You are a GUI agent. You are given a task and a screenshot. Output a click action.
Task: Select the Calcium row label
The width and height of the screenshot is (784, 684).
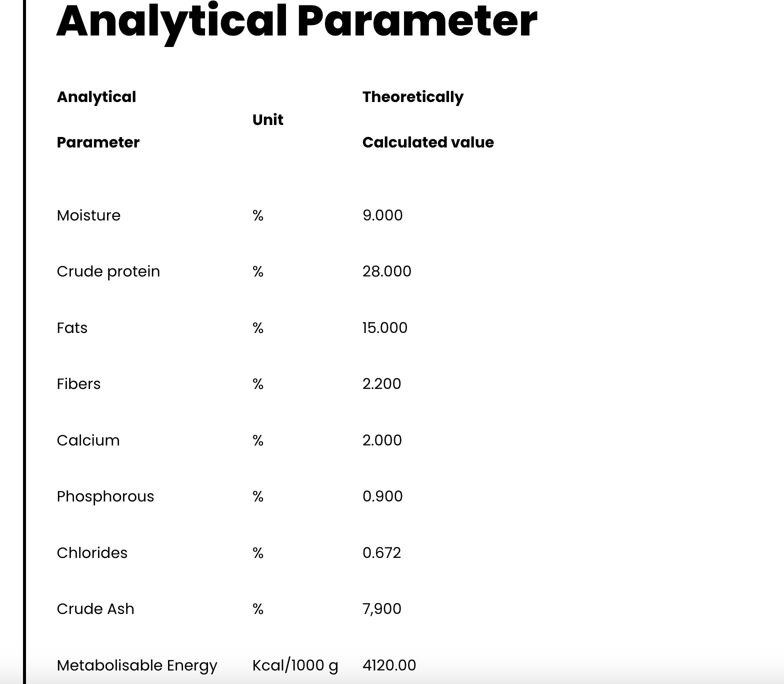88,440
